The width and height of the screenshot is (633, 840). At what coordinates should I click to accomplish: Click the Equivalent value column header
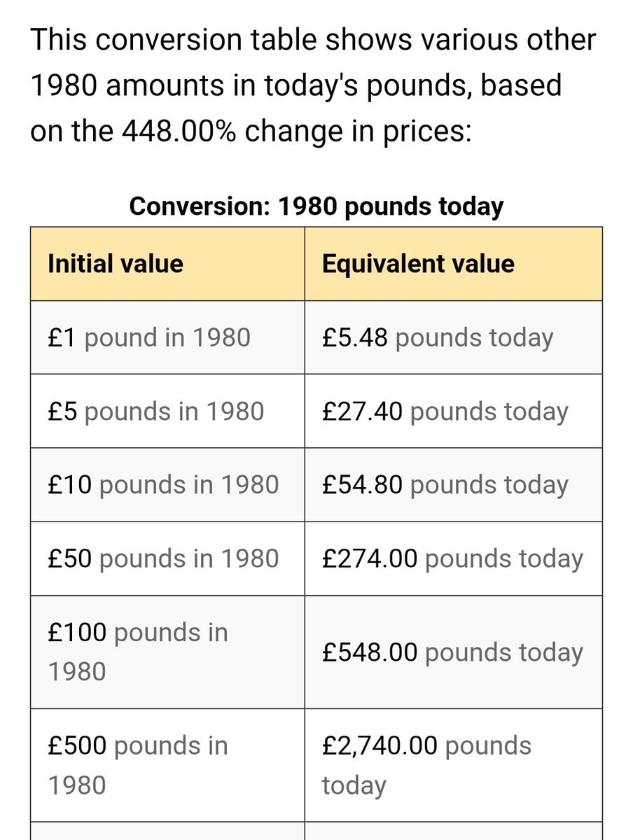click(453, 264)
